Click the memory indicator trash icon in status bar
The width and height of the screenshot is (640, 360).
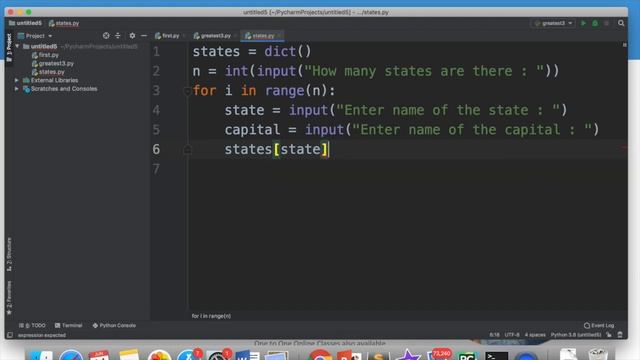point(620,335)
